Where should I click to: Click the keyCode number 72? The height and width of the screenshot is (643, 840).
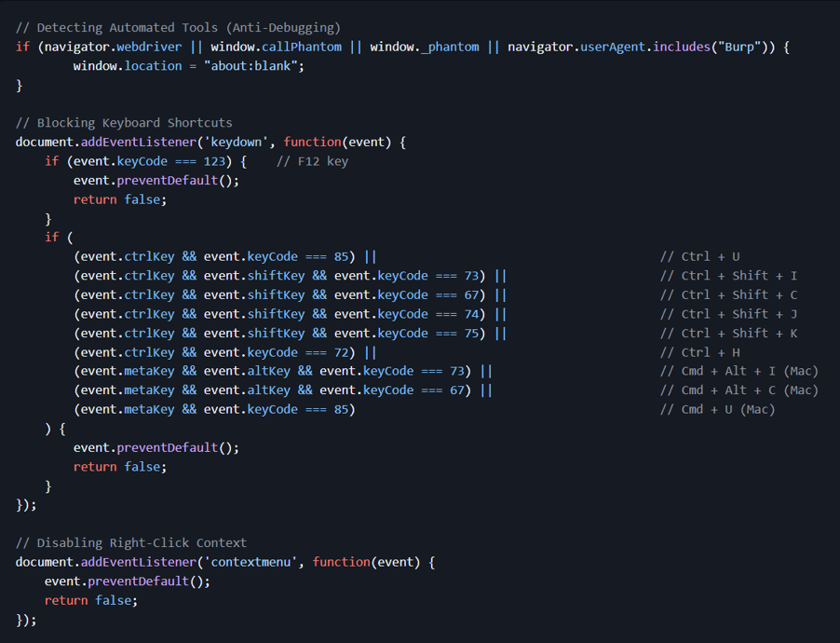pos(345,352)
